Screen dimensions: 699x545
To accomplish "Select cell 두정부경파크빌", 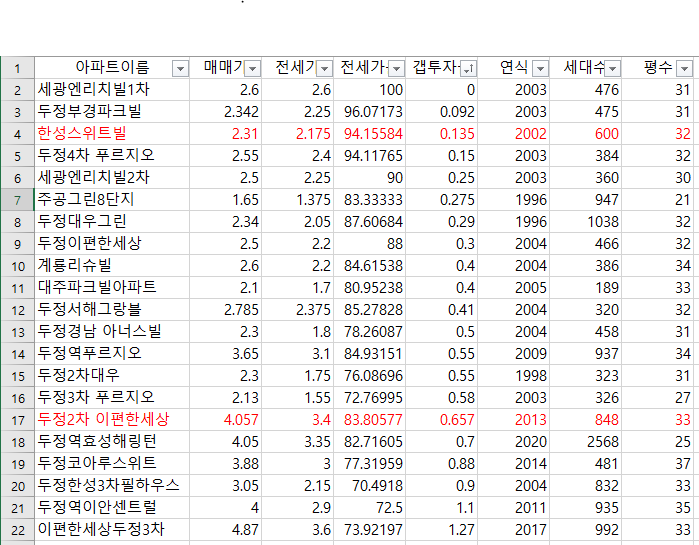I will pyautogui.click(x=112, y=111).
